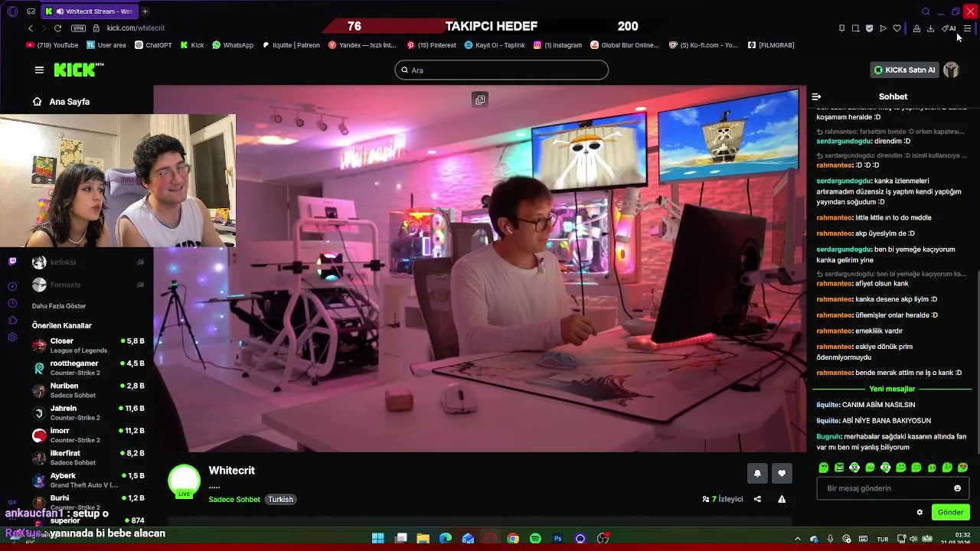Open the Pinterest bookmark
The width and height of the screenshot is (980, 551).
tap(432, 45)
